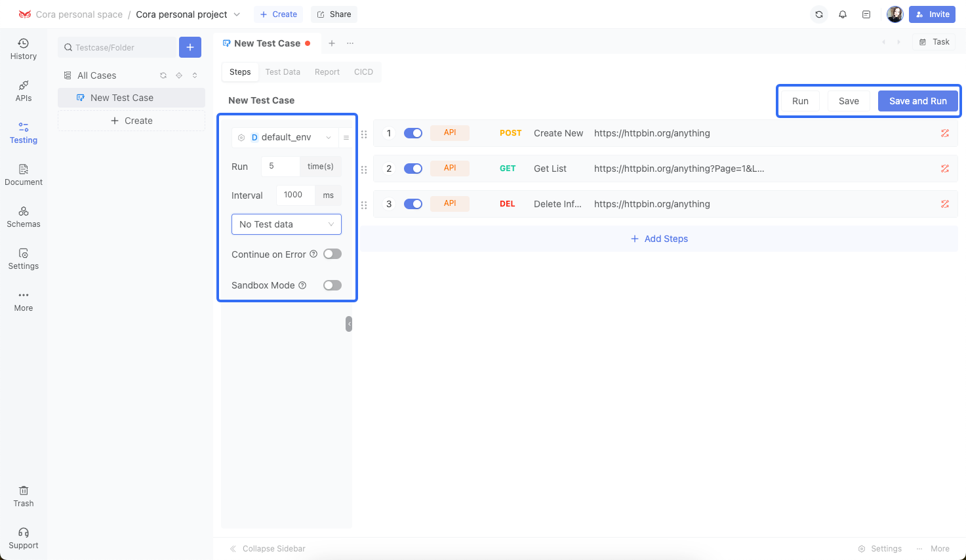Click Save and Run

click(x=918, y=101)
